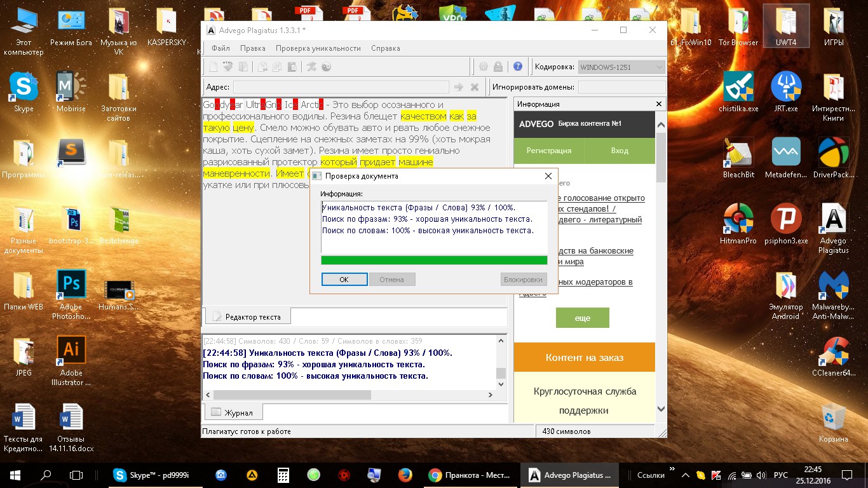Click 'Плагиатус готов к работе' status text
The height and width of the screenshot is (488, 868).
(247, 431)
